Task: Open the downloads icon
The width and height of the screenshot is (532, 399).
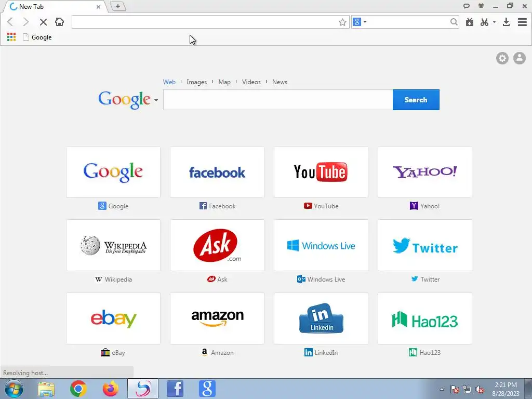Action: (x=506, y=22)
